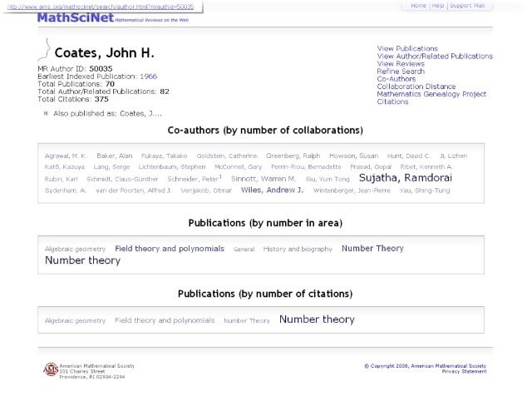
Task: Open View Author/Related Publications
Action: point(435,56)
